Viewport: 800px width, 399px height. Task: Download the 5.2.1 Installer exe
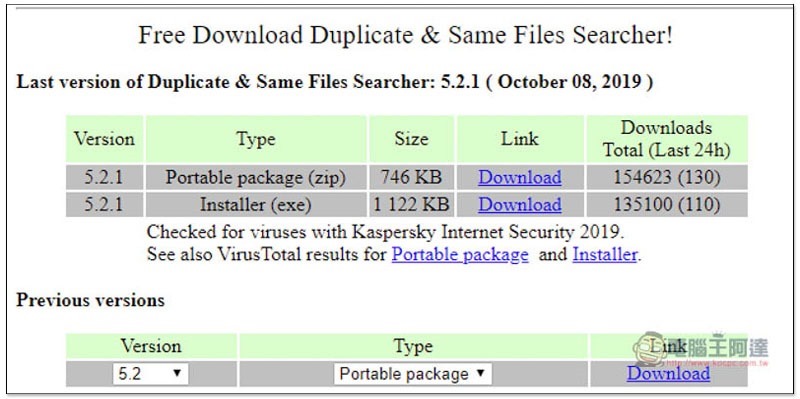[519, 205]
